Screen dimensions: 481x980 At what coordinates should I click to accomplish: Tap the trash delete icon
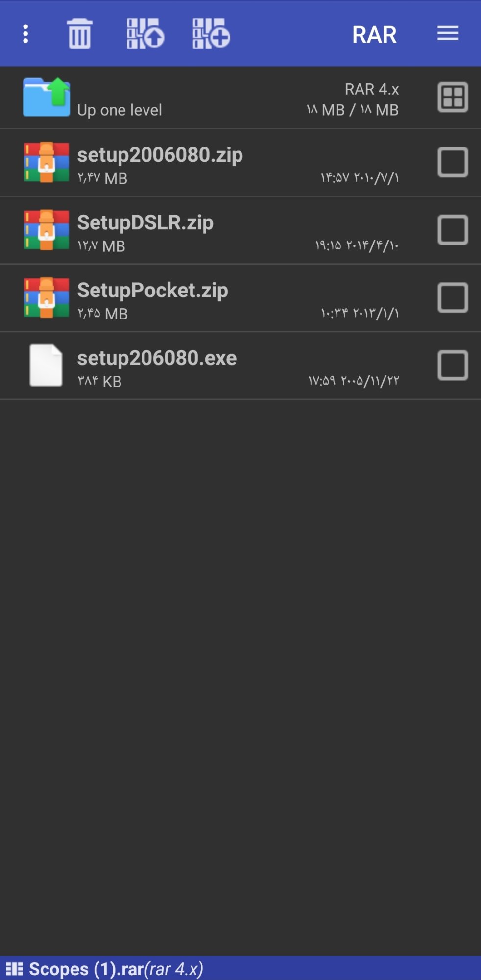tap(79, 34)
